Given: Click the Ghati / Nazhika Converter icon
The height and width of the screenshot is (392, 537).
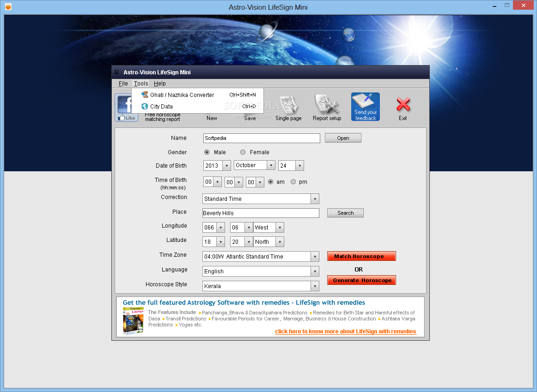Looking at the screenshot, I should (x=145, y=95).
